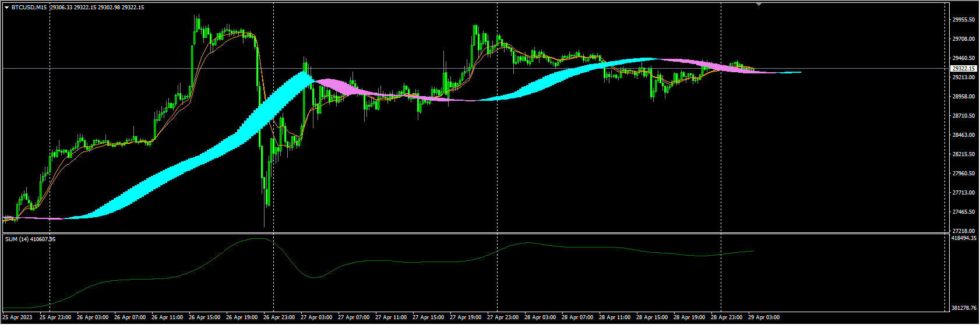Click the gray chart shift triangle marker
The height and width of the screenshot is (325, 980).
click(759, 4)
